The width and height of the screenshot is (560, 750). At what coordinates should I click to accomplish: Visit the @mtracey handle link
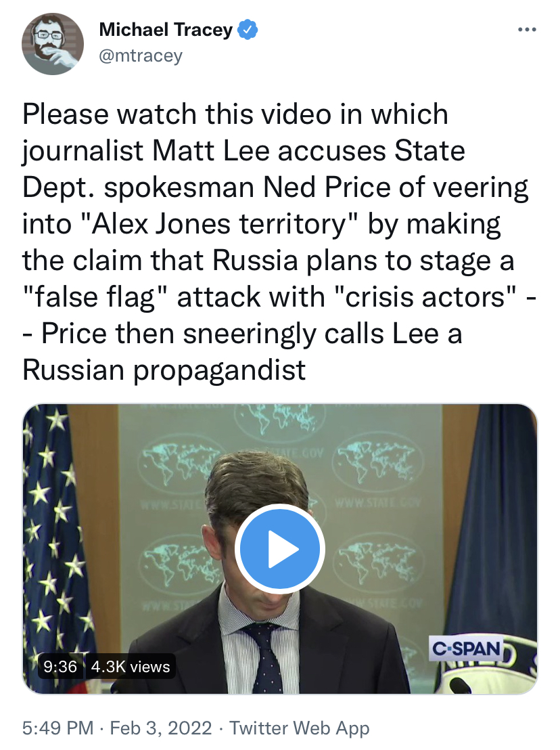tap(141, 56)
